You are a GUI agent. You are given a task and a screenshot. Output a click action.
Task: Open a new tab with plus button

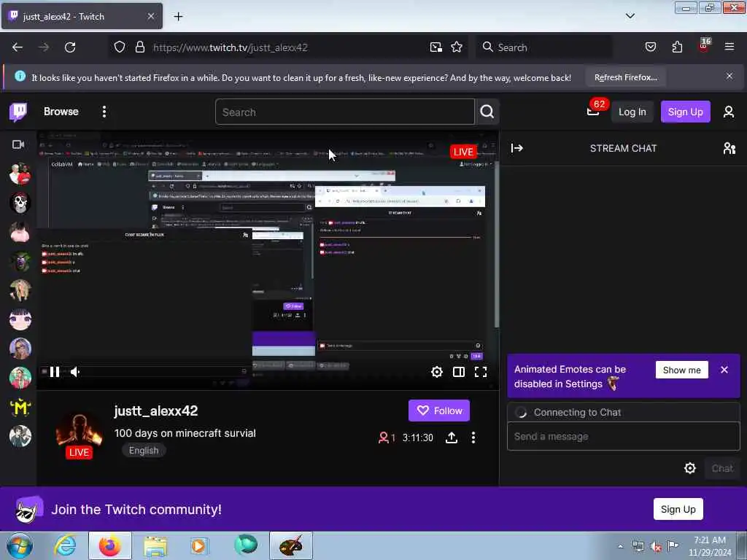click(x=178, y=17)
